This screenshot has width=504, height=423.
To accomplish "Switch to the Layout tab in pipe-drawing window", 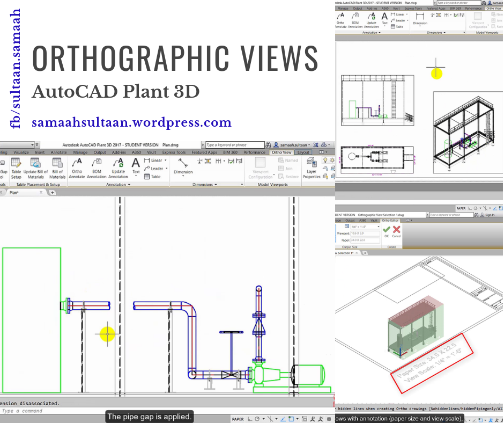I will [x=303, y=152].
